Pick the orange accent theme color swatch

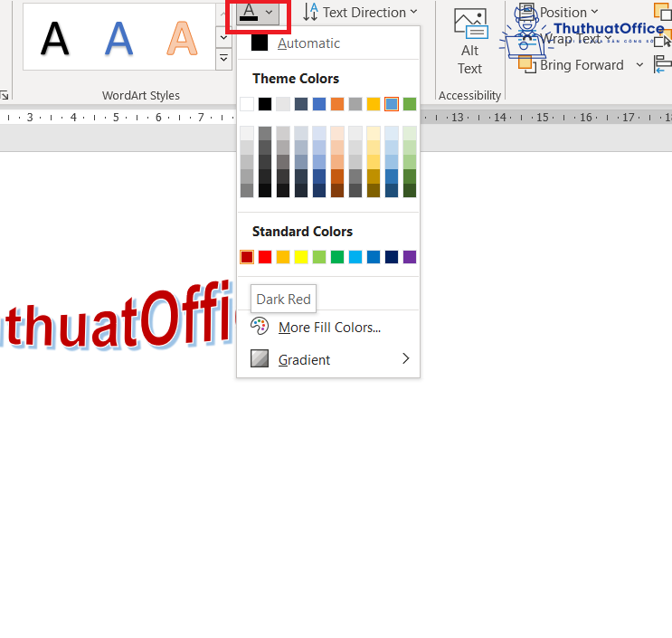pos(337,104)
